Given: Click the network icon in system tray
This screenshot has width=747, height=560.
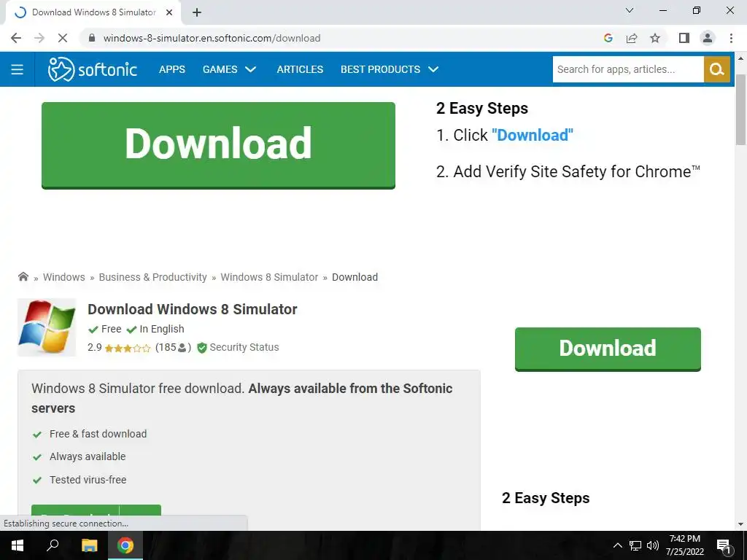Looking at the screenshot, I should pos(635,545).
